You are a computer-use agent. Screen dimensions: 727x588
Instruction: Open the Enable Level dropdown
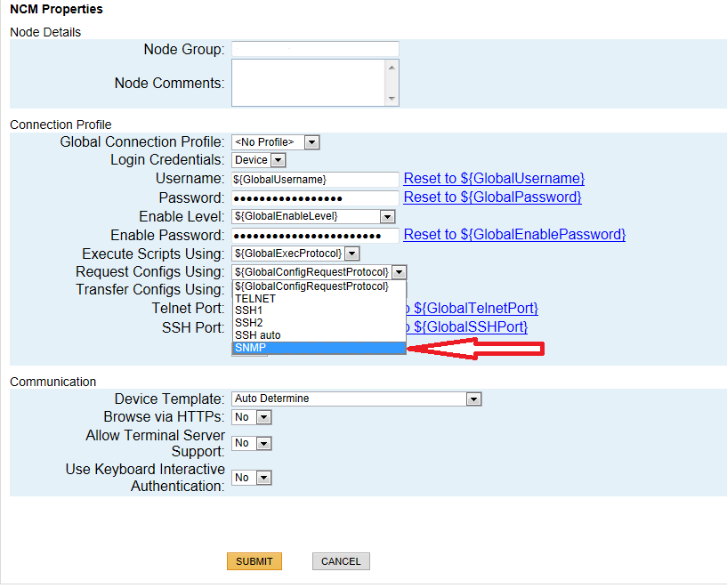coord(313,216)
